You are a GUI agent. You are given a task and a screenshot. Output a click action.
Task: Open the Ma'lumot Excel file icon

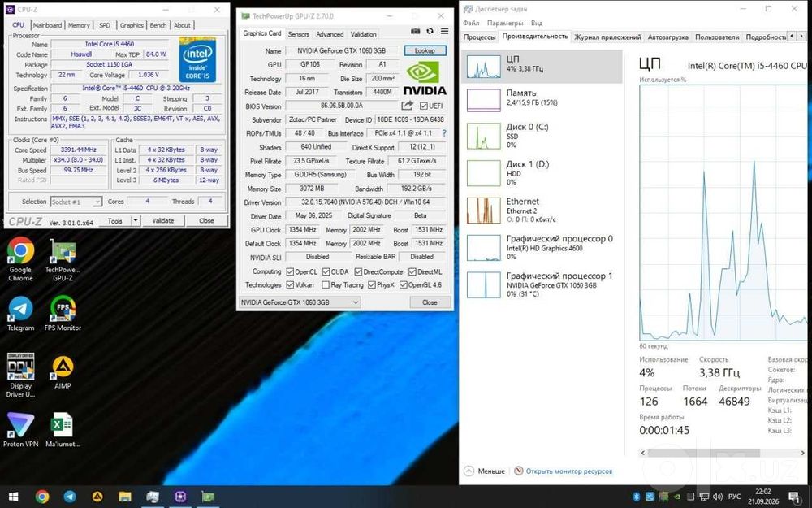[x=63, y=429]
